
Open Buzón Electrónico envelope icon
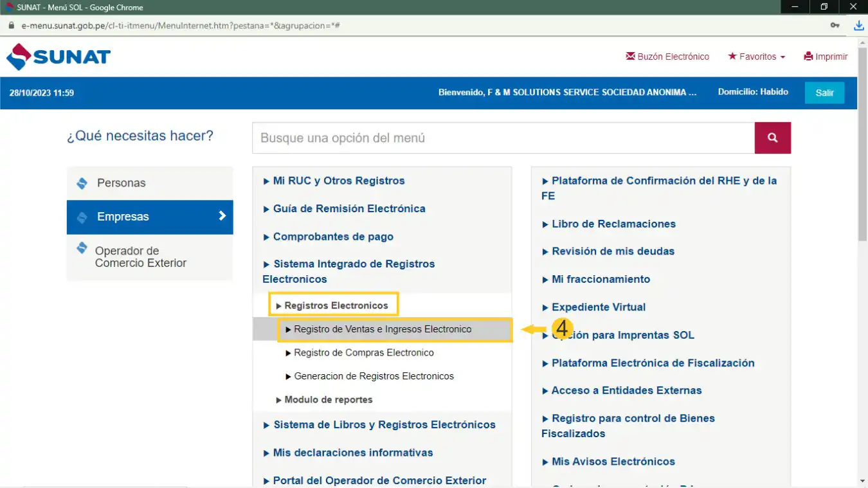tap(630, 57)
